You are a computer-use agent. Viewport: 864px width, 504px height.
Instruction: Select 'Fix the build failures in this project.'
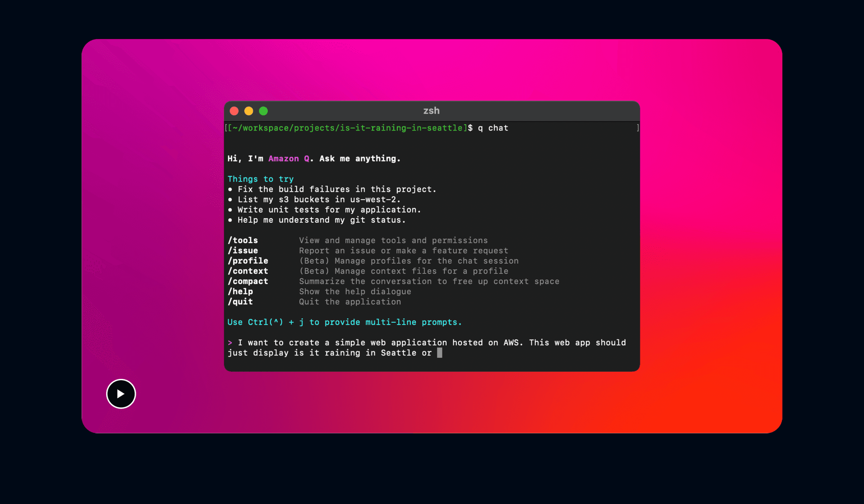(337, 189)
